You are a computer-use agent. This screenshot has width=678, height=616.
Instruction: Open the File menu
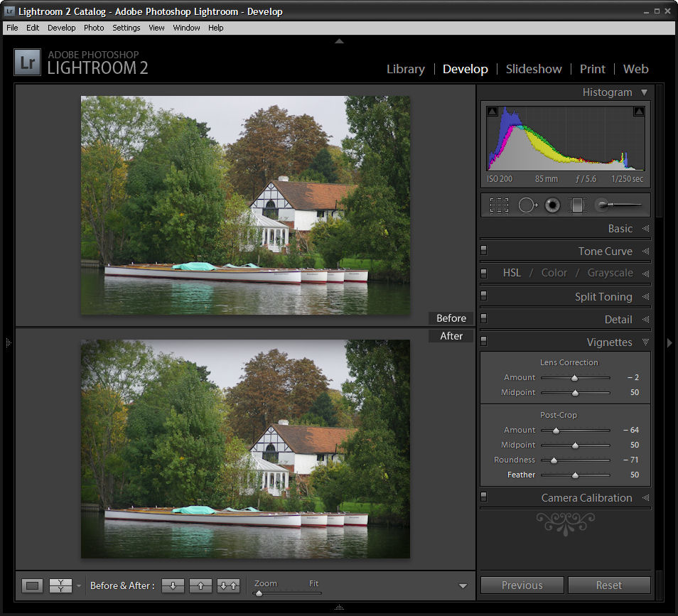[12, 28]
